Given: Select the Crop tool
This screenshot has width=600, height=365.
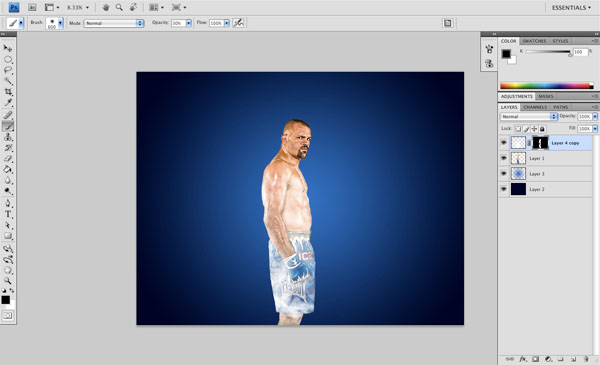Looking at the screenshot, I should point(8,92).
